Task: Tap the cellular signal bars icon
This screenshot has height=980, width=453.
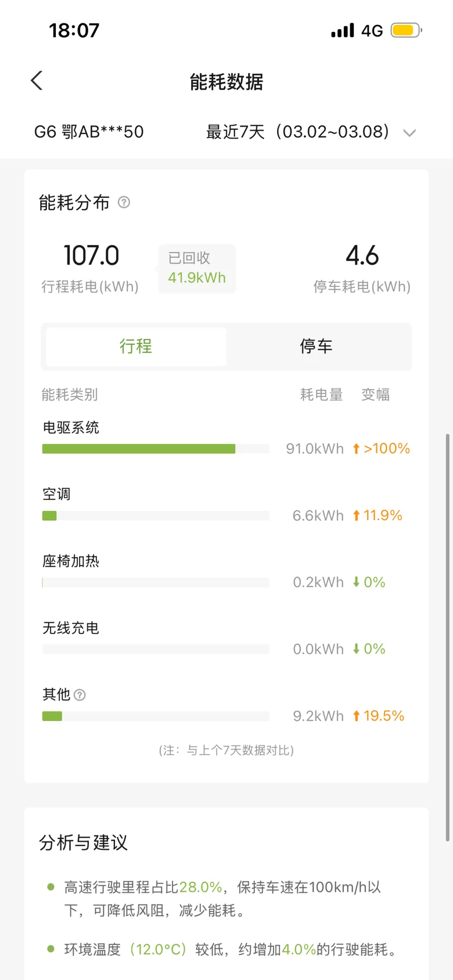Action: 343,31
